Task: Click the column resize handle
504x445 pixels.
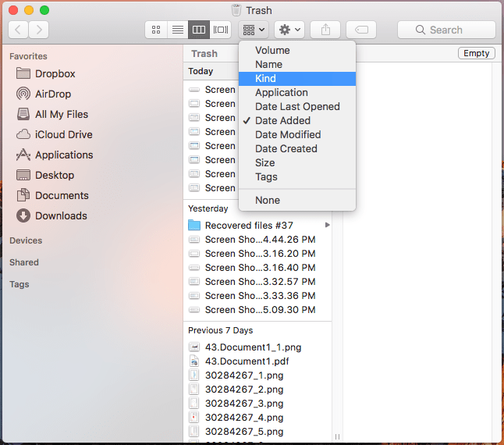Action: click(337, 436)
